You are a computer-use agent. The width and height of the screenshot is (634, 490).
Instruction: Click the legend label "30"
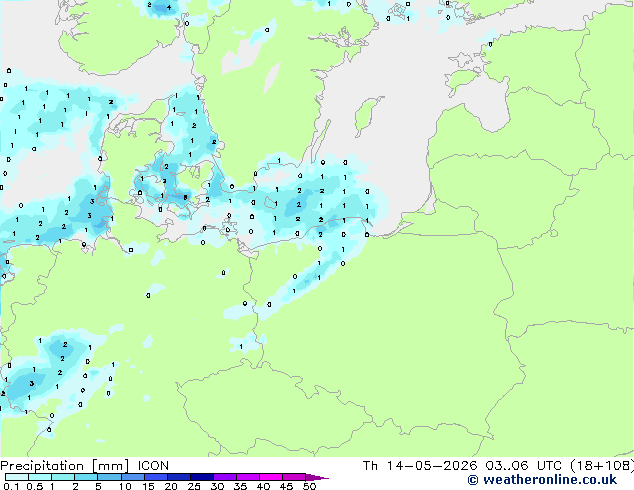217,486
